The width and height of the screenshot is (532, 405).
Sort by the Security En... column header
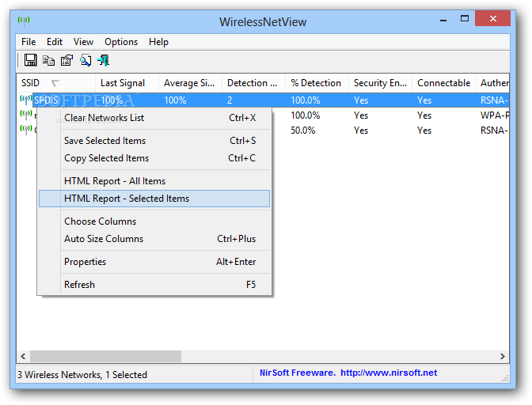tap(380, 83)
